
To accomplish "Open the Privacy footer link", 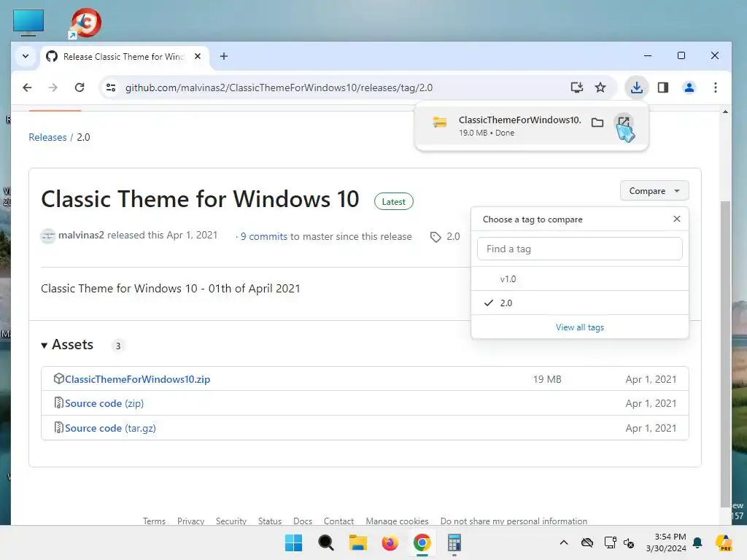I will pos(190,521).
